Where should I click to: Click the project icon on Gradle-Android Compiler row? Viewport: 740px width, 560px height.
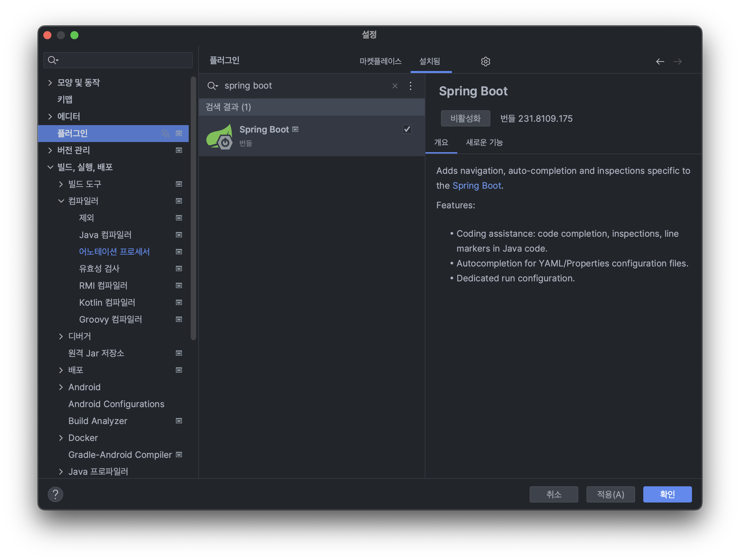click(179, 454)
